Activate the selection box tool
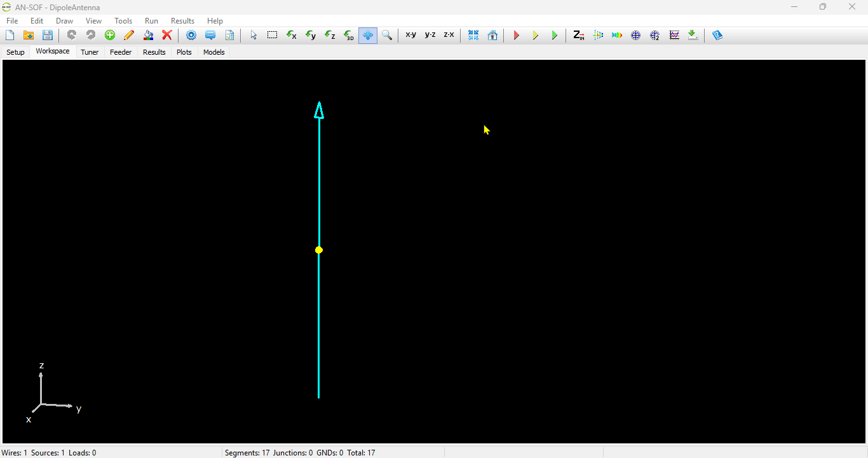Screen dimensions: 868x458 272,36
